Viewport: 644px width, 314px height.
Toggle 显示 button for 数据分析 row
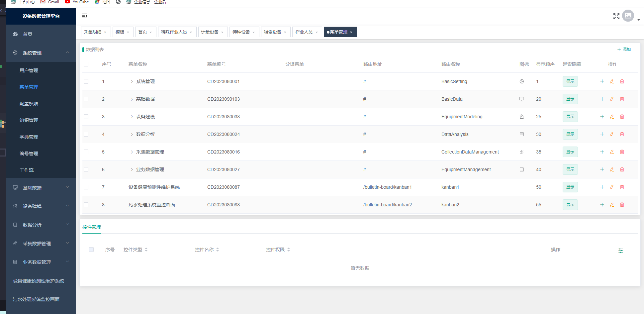coord(570,134)
